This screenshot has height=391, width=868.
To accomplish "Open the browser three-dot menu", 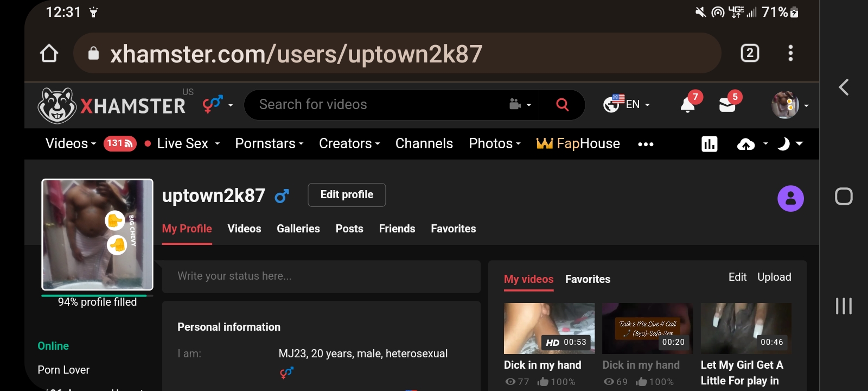I will tap(790, 53).
